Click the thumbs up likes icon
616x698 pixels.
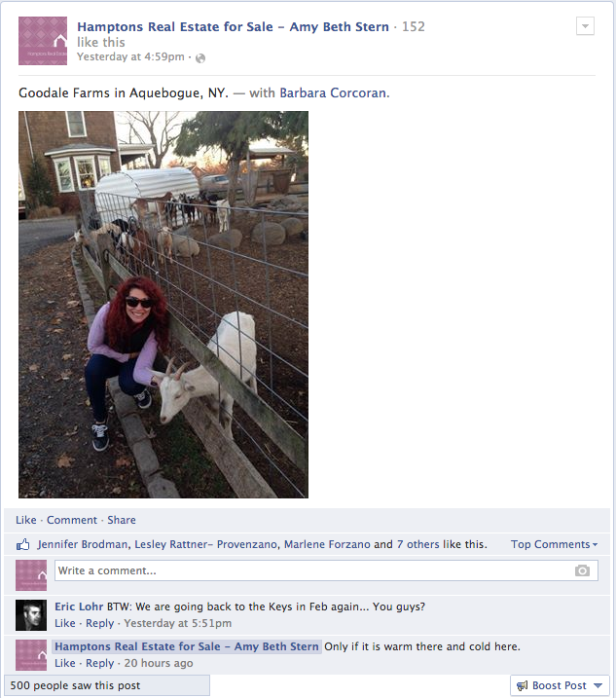22,544
